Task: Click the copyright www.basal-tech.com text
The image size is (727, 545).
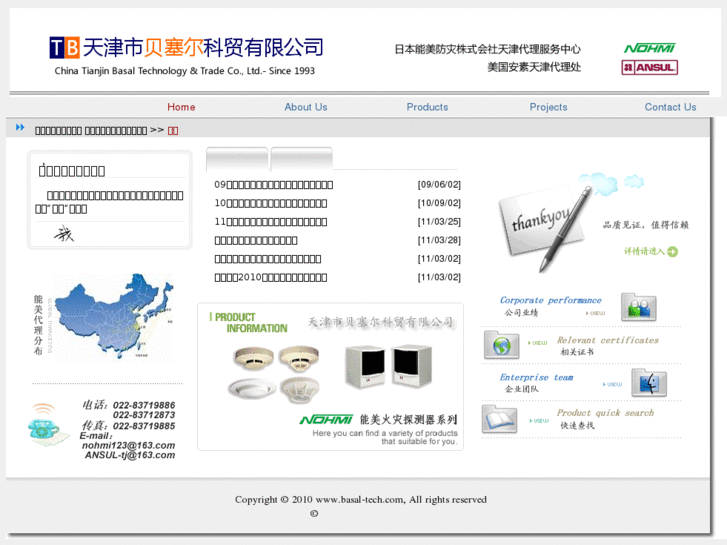Action: tap(360, 500)
